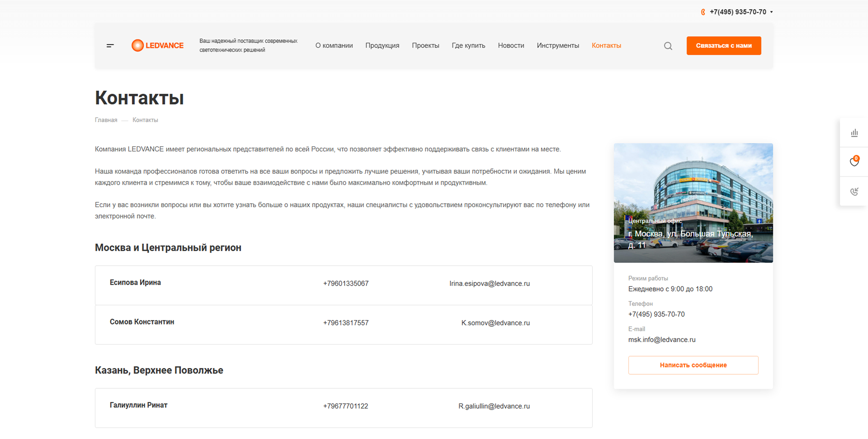Click the 'Контакты' page heading
This screenshot has height=439, width=868.
tap(139, 98)
